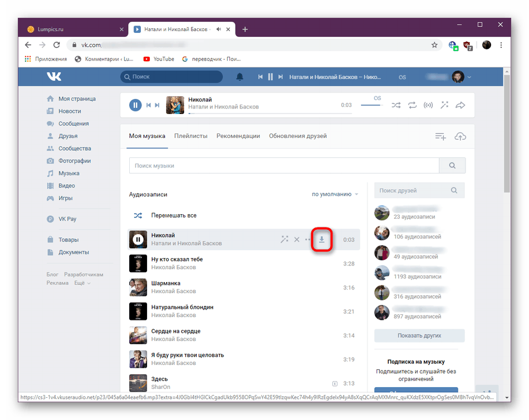Open the Разработчикам footer link

84,275
